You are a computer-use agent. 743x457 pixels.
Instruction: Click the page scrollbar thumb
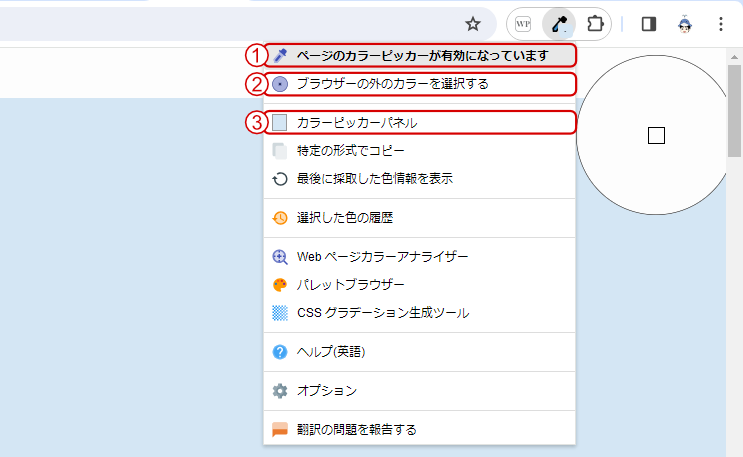[734, 111]
